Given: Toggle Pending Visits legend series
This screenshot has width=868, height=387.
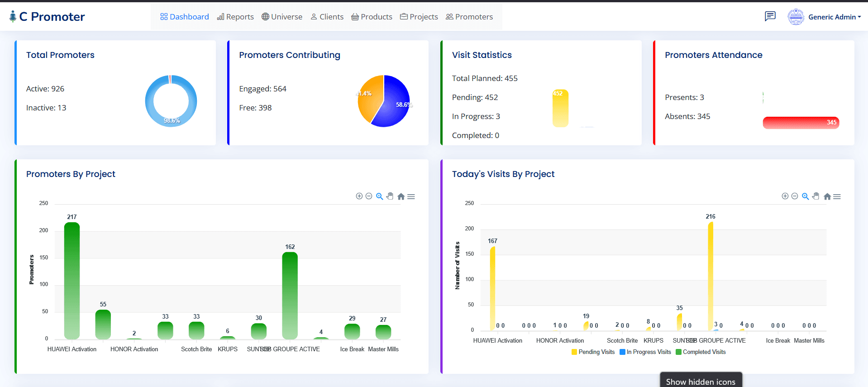Looking at the screenshot, I should click(x=593, y=352).
